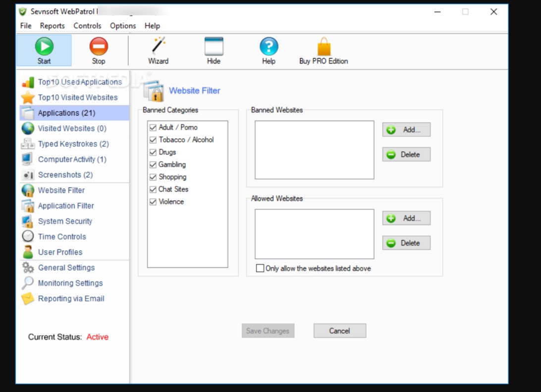This screenshot has height=392, width=541.
Task: Open the Options menu
Action: 123,26
